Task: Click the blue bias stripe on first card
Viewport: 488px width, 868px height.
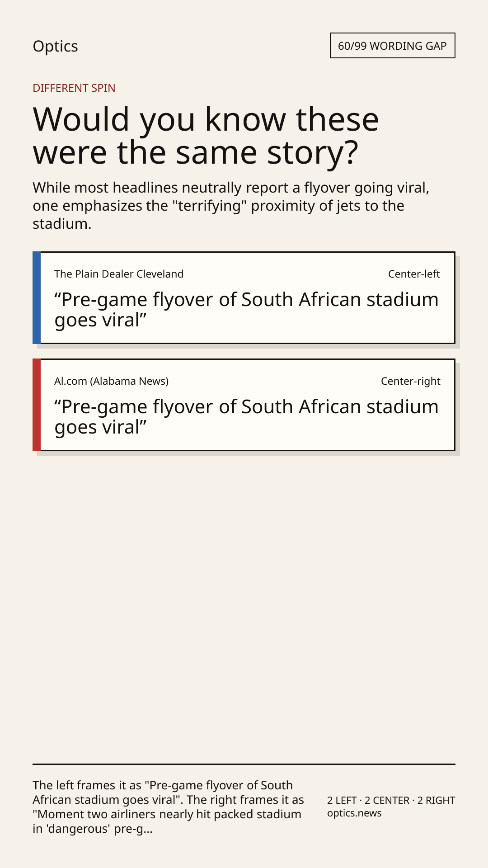Action: click(x=37, y=297)
